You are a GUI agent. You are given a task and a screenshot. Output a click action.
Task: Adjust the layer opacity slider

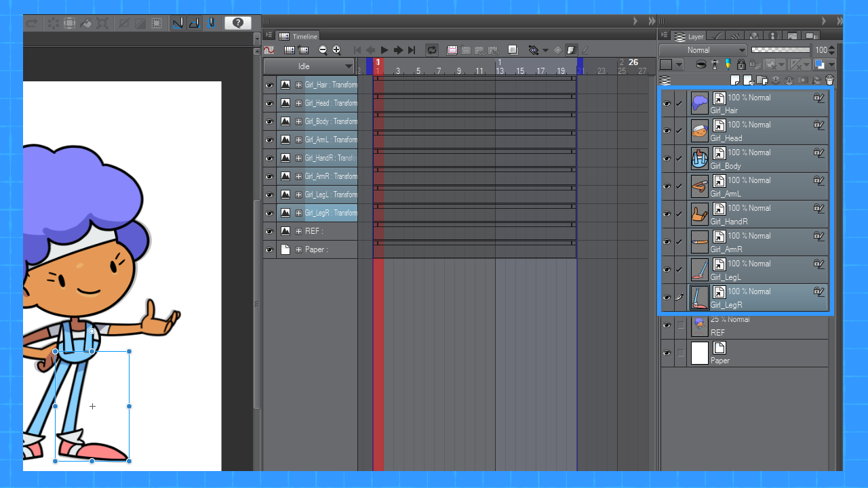(x=781, y=49)
